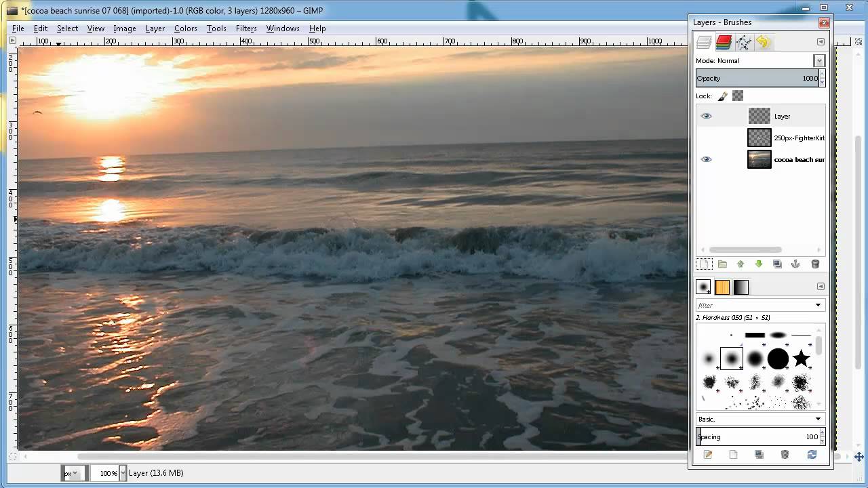The width and height of the screenshot is (868, 488).
Task: Select the blurred ellipse brush
Action: [778, 335]
